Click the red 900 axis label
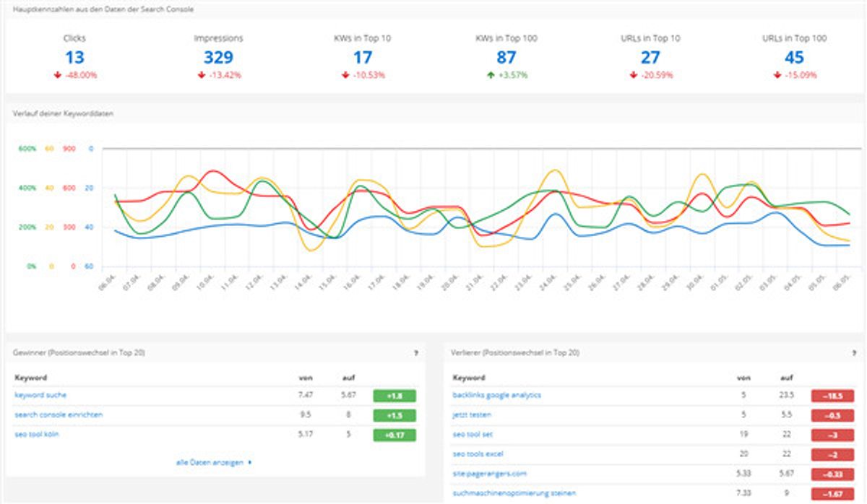867x504 pixels. (69, 149)
